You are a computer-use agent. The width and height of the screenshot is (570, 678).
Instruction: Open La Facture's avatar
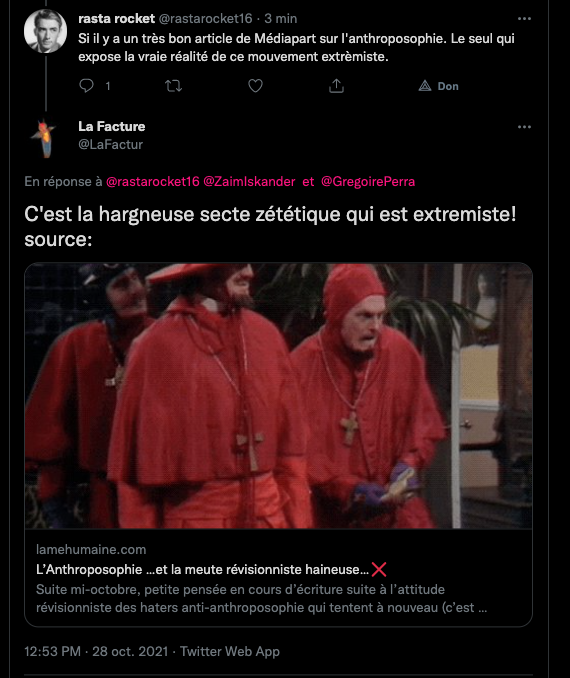(x=45, y=138)
